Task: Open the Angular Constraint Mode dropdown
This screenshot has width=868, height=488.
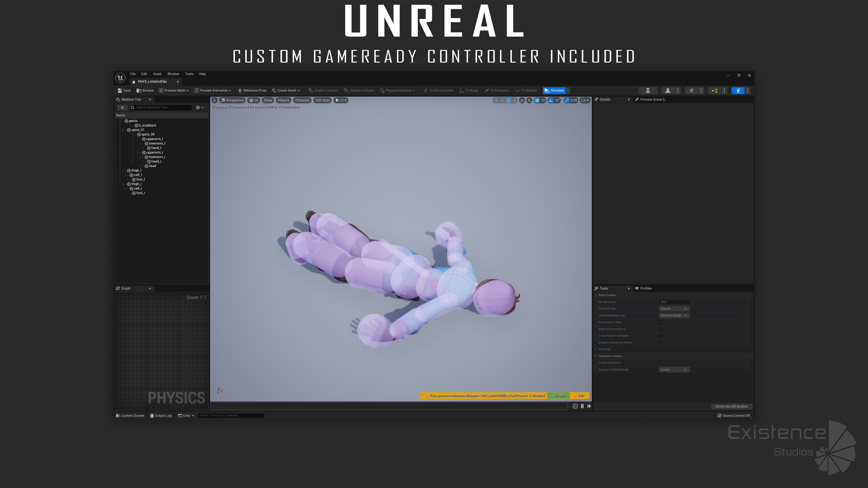Action: click(x=674, y=369)
